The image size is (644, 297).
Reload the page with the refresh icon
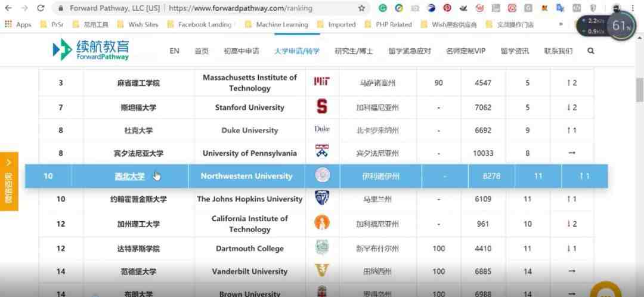pyautogui.click(x=41, y=8)
